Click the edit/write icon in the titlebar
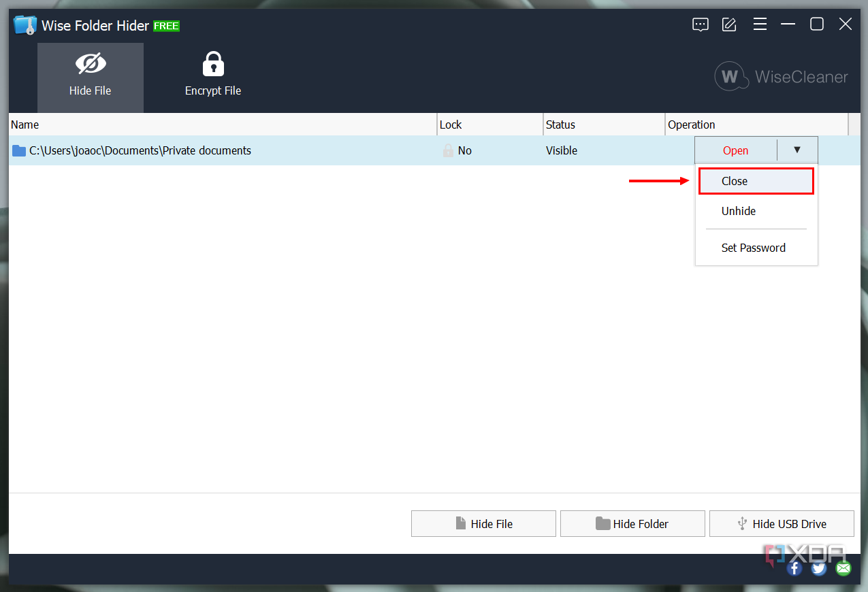The width and height of the screenshot is (868, 592). pos(728,24)
